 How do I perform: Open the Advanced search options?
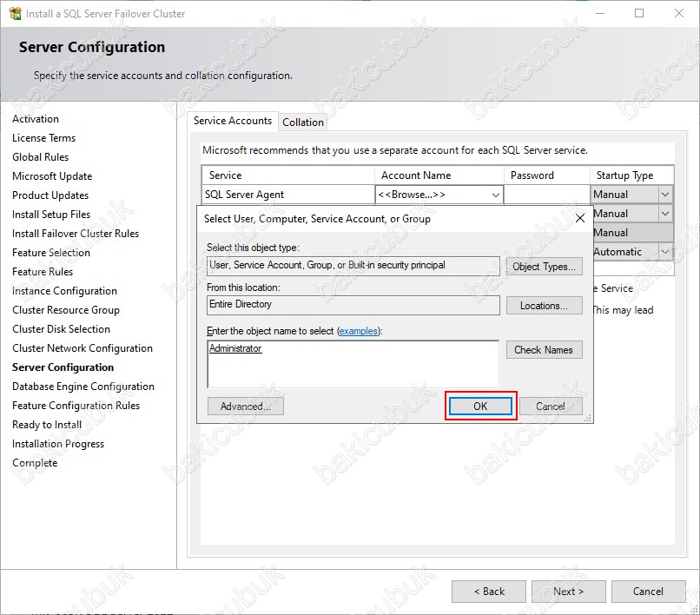click(246, 406)
